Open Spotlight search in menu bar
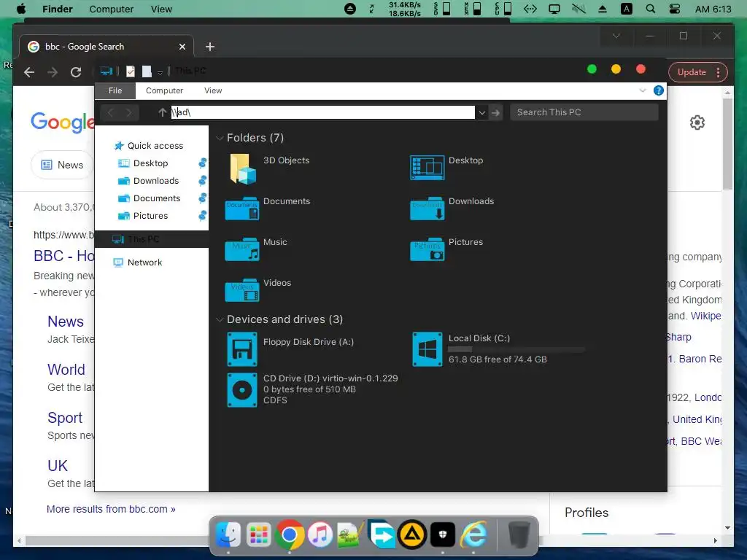The width and height of the screenshot is (747, 560). [x=650, y=9]
